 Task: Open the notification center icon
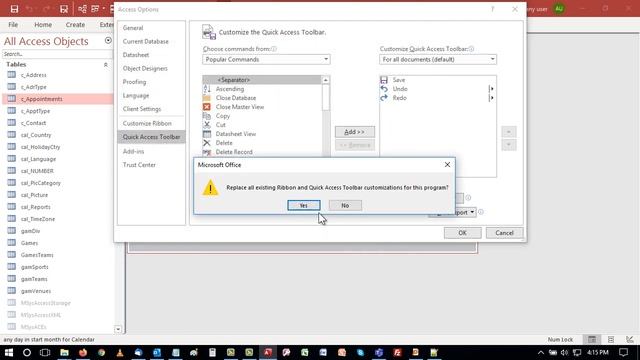623,352
